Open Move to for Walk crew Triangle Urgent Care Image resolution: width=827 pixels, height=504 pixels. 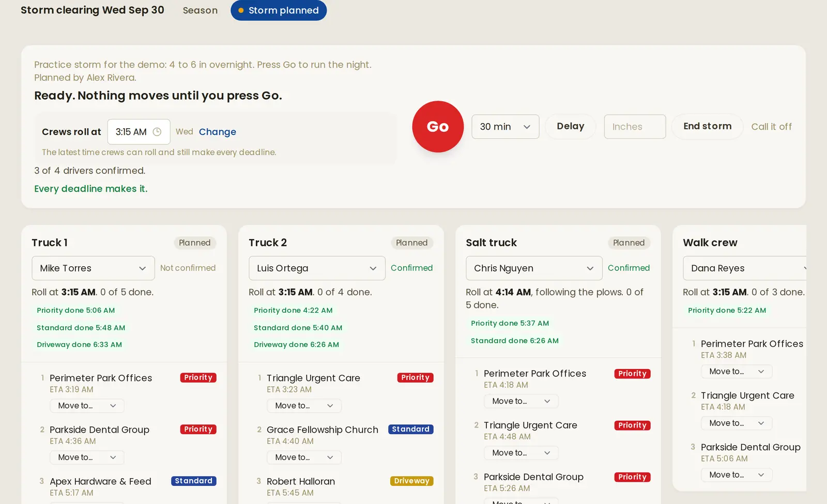coord(737,423)
